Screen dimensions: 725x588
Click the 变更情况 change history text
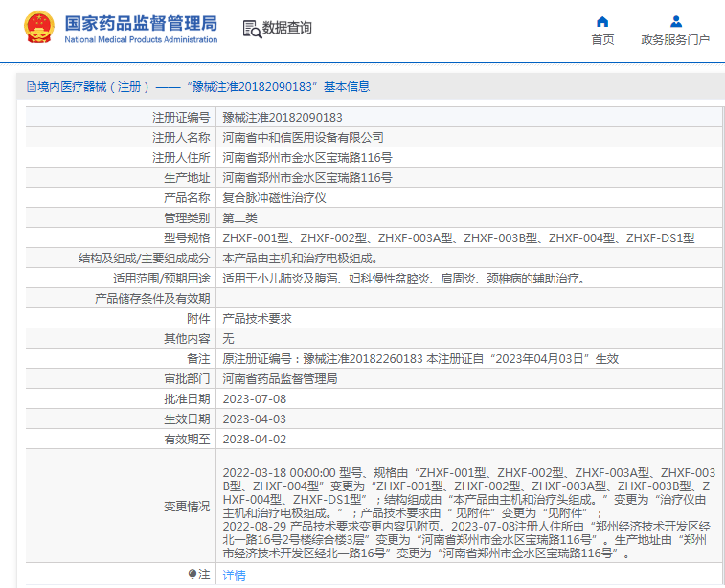click(469, 512)
